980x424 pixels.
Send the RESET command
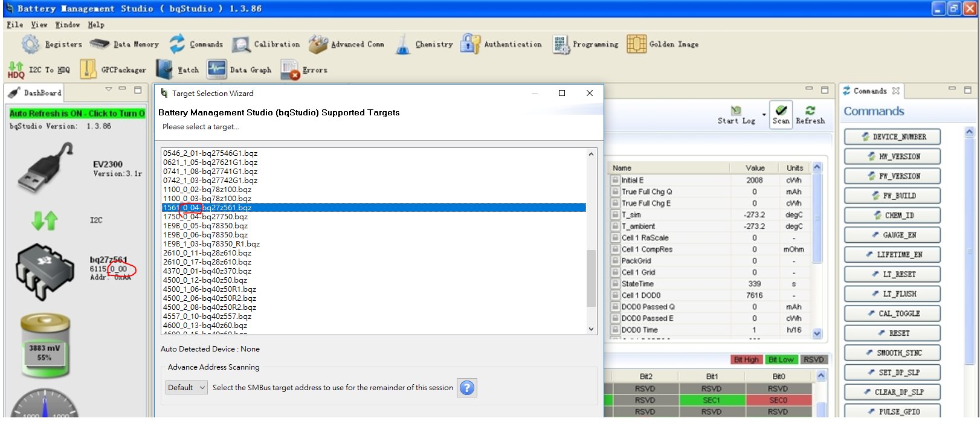(892, 333)
